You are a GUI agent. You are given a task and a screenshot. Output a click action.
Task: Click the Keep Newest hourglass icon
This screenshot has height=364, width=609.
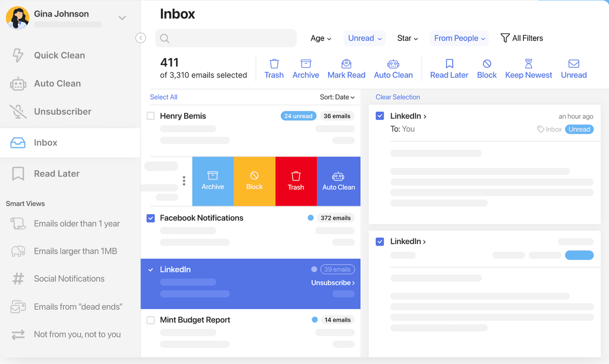pos(529,64)
